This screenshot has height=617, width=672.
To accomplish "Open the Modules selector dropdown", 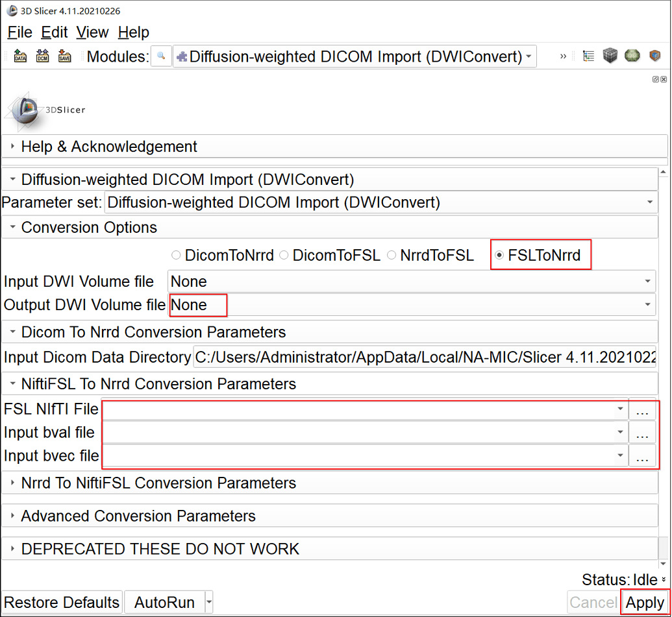I will pos(355,56).
